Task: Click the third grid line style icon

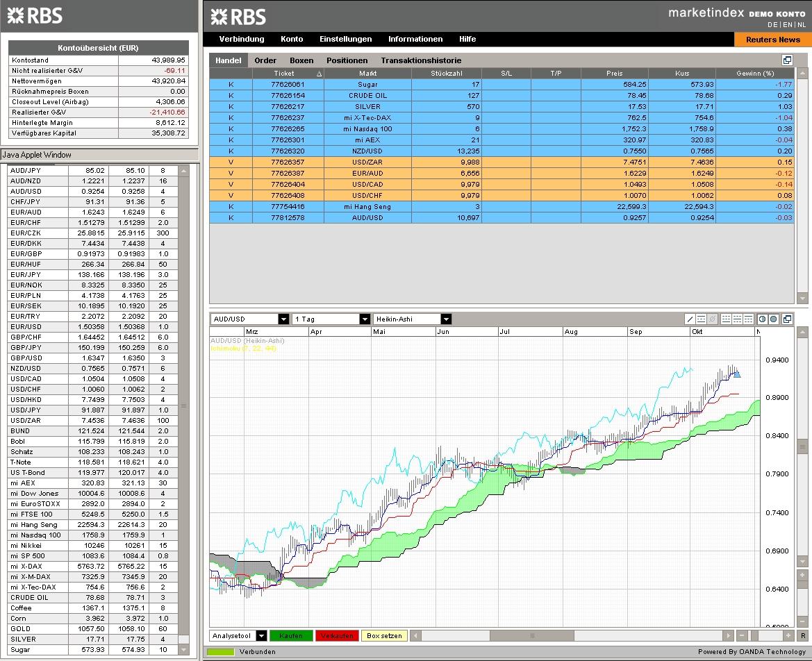Action: pyautogui.click(x=748, y=319)
